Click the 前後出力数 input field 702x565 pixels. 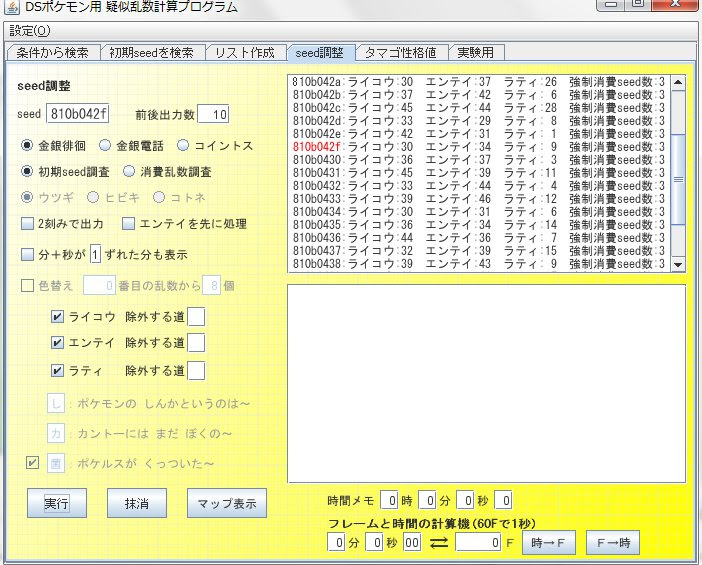(214, 114)
